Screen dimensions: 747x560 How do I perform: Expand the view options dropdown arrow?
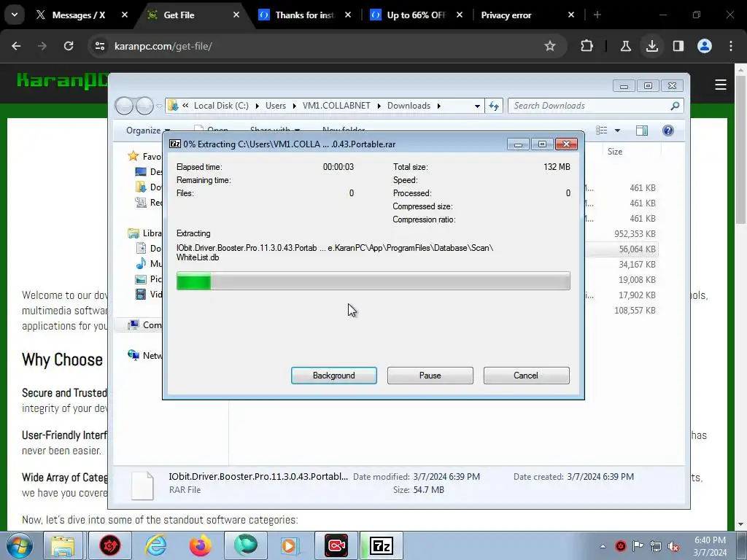tap(617, 131)
